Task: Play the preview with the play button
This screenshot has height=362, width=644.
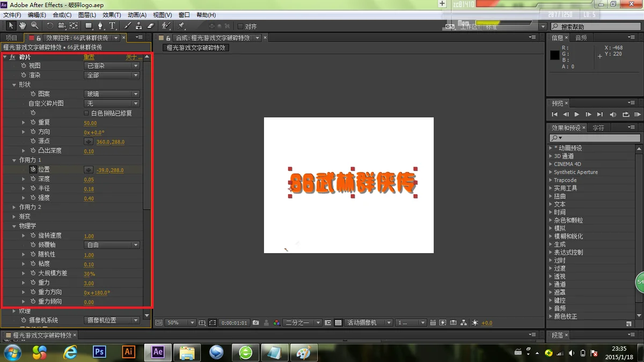Action: click(577, 114)
